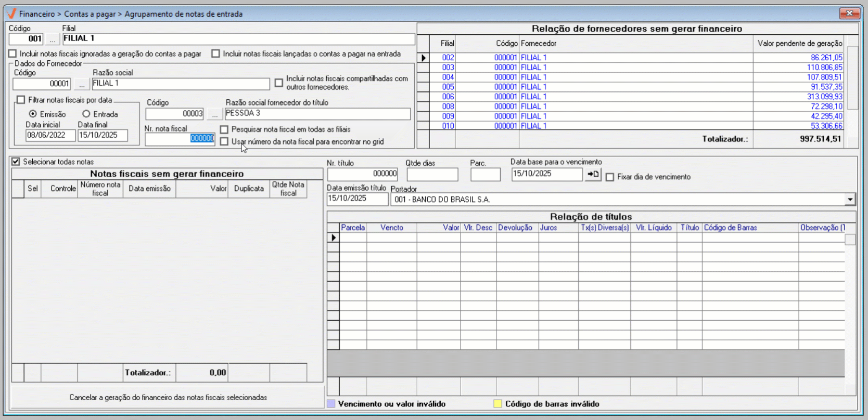Uncheck Selecionar todas notas checkbox

[16, 162]
